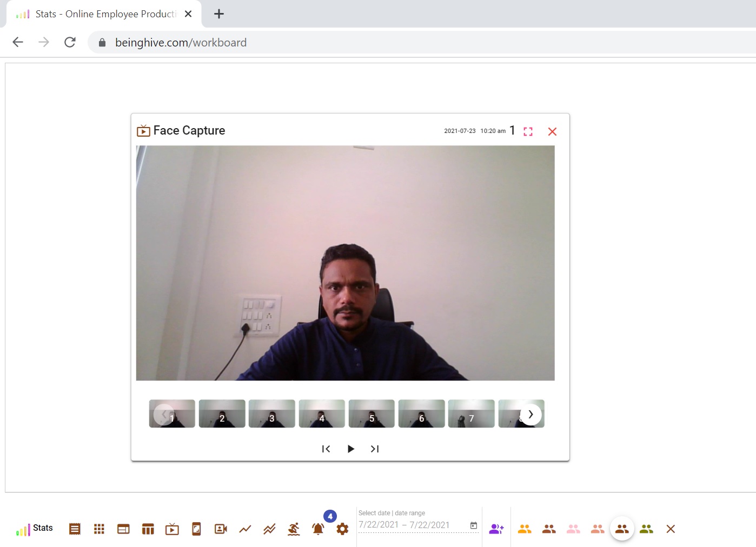Toggle the pink team member filter
The image size is (756, 547).
[x=573, y=529]
